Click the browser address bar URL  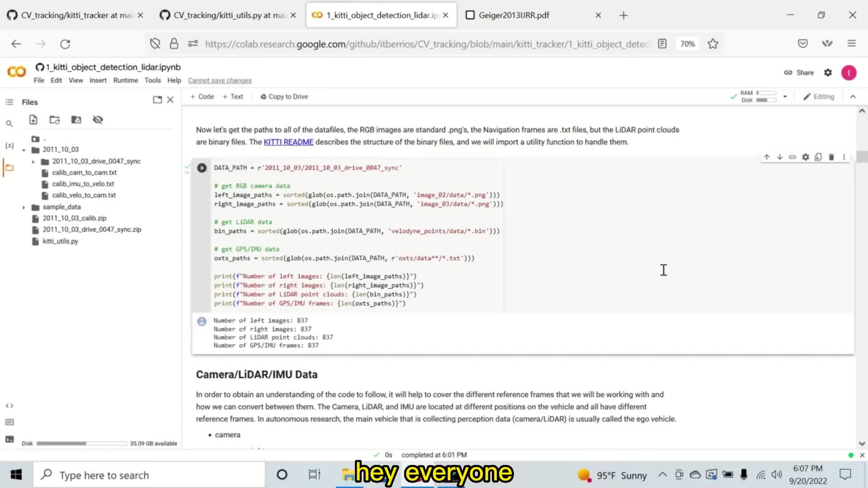pos(427,44)
